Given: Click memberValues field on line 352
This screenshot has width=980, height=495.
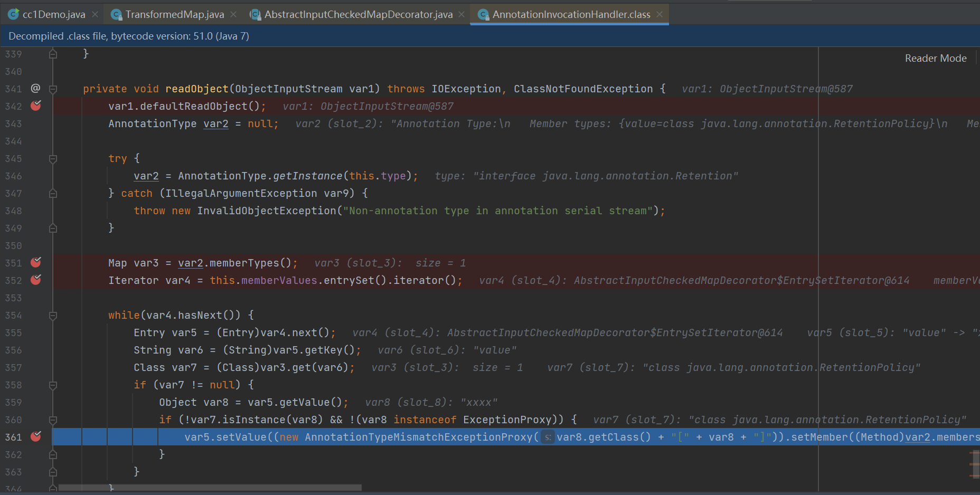Looking at the screenshot, I should [279, 280].
